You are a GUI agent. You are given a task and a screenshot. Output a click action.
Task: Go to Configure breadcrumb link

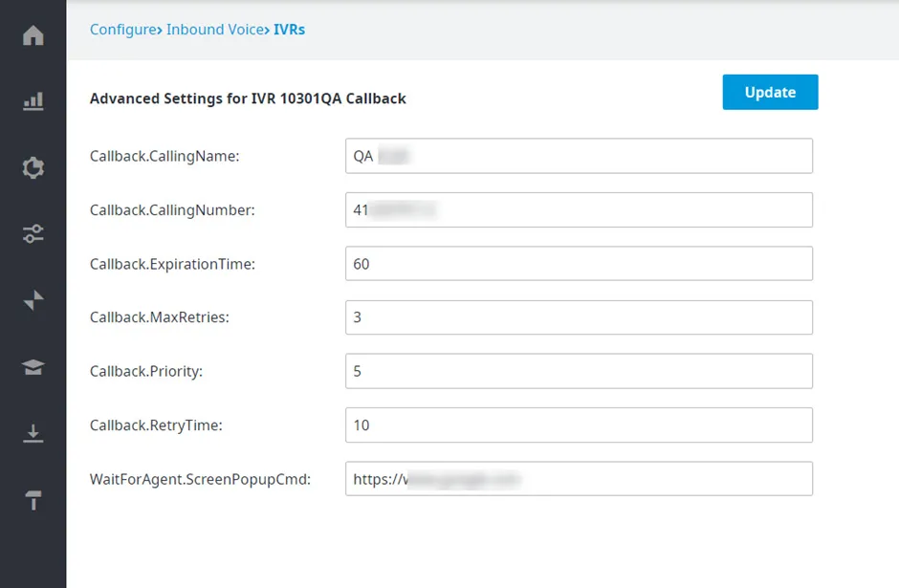[122, 30]
